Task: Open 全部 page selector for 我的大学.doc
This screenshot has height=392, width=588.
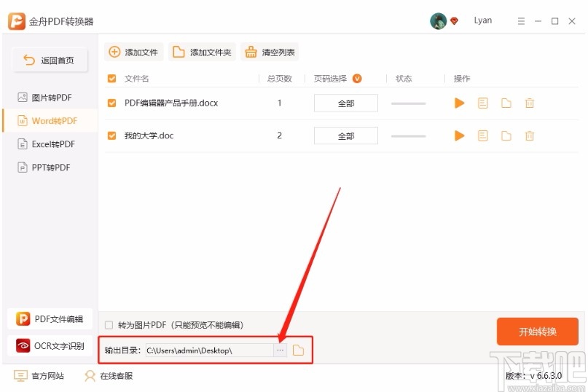Action: 346,136
